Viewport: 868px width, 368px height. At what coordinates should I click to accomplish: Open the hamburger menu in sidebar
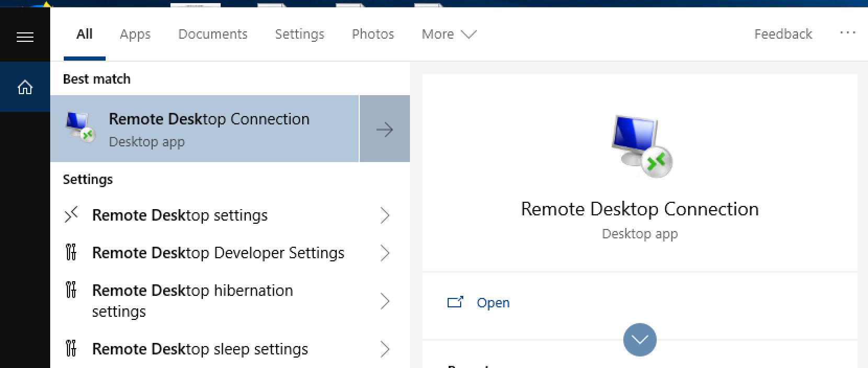coord(25,37)
